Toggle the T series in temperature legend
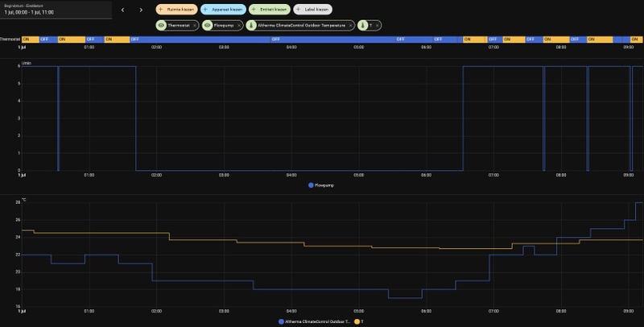The image size is (644, 327). point(358,321)
